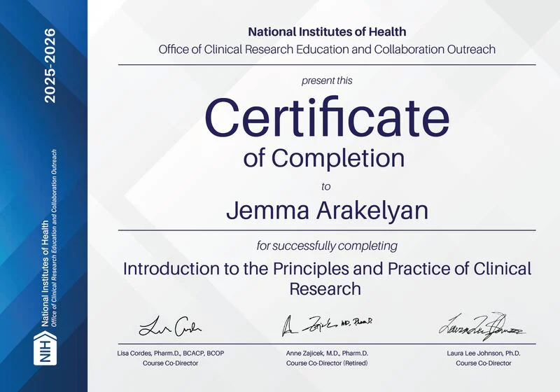Image resolution: width=560 pixels, height=392 pixels.
Task: Select the Office of Clinical Research subtitle at top
Action: pyautogui.click(x=327, y=49)
